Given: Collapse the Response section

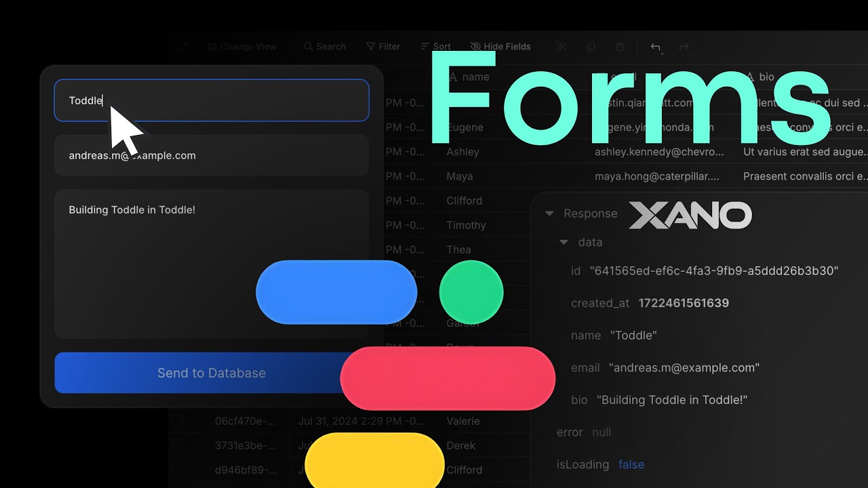Looking at the screenshot, I should (549, 213).
